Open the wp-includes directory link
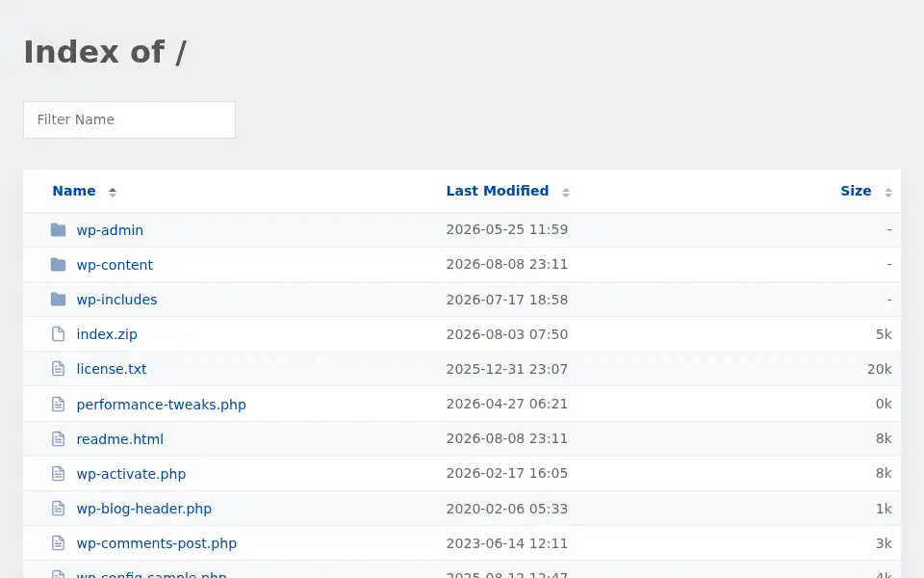 pyautogui.click(x=116, y=300)
